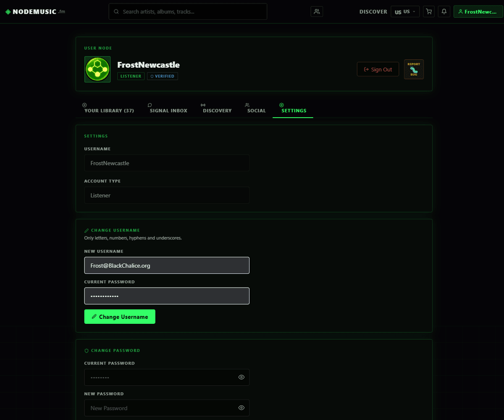Switch to the Discovery tab

coord(217,108)
